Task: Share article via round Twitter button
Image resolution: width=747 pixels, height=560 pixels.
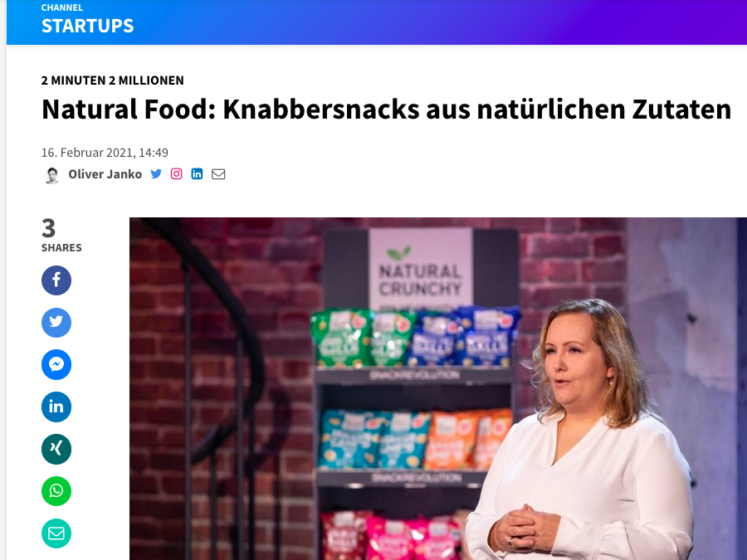Action: coord(56,323)
